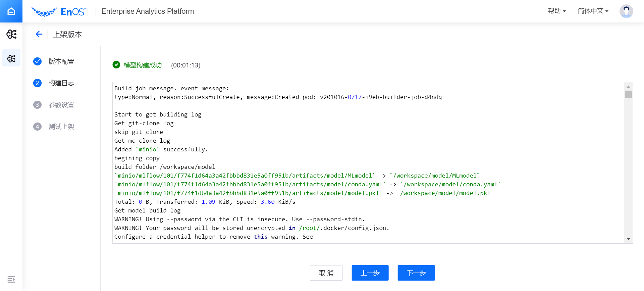Open the 简体中文 language dropdown
Viewport: 644px width, 291px height.
[593, 11]
